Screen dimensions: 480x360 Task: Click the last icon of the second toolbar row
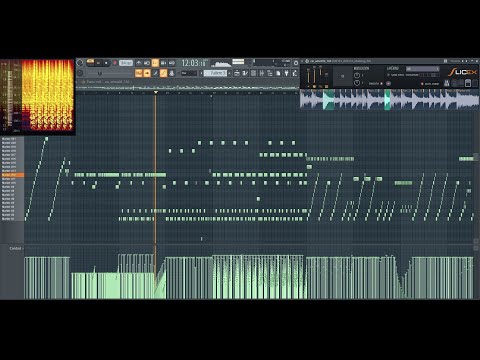point(295,73)
